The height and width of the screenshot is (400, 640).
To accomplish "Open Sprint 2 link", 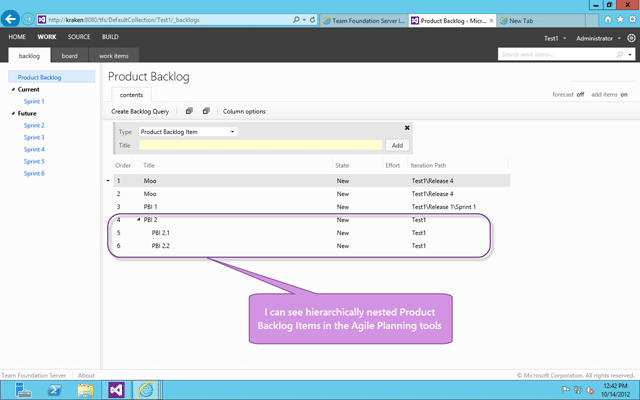I will [34, 125].
